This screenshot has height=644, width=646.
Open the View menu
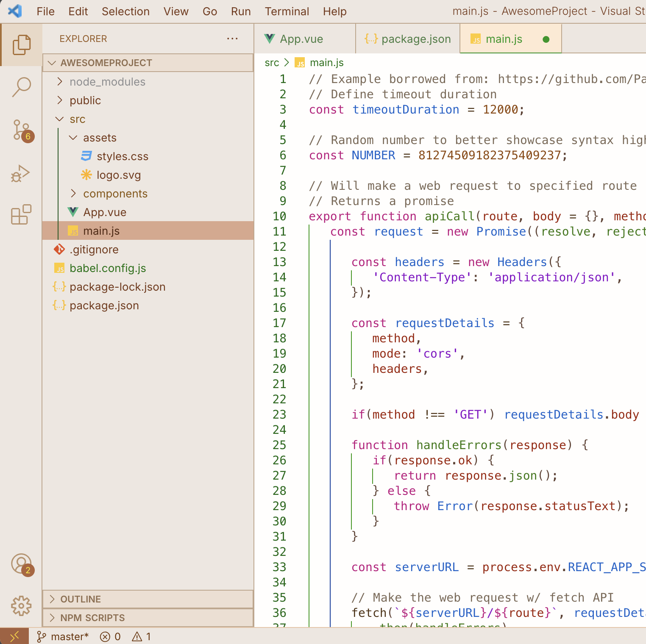tap(176, 11)
